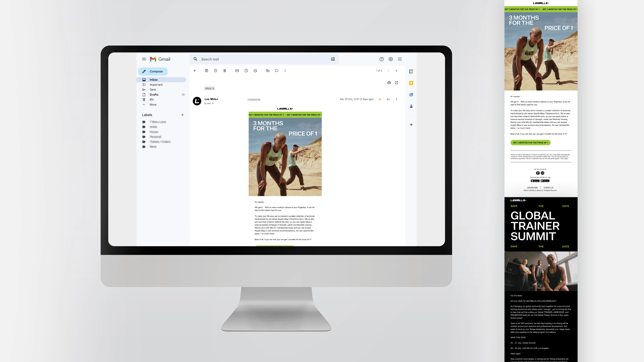Move email to folder icon

pyautogui.click(x=268, y=71)
